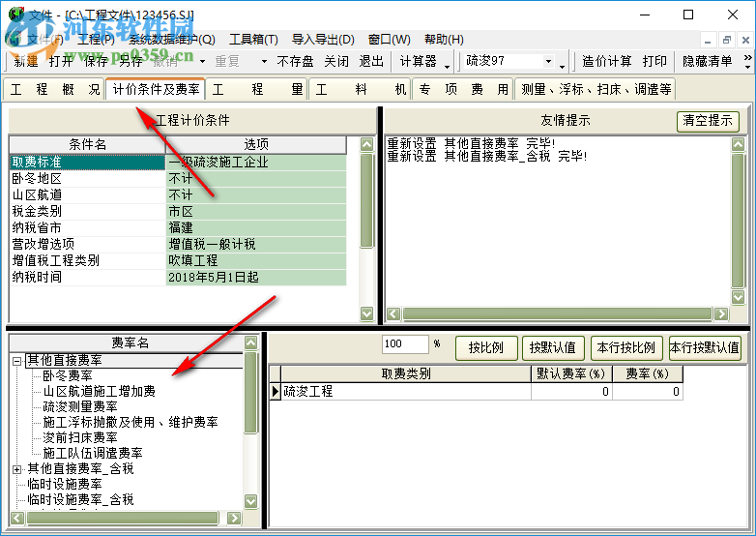Click the 2018年5月1日起 option cell
Image resolution: width=756 pixels, height=536 pixels.
tap(256, 278)
